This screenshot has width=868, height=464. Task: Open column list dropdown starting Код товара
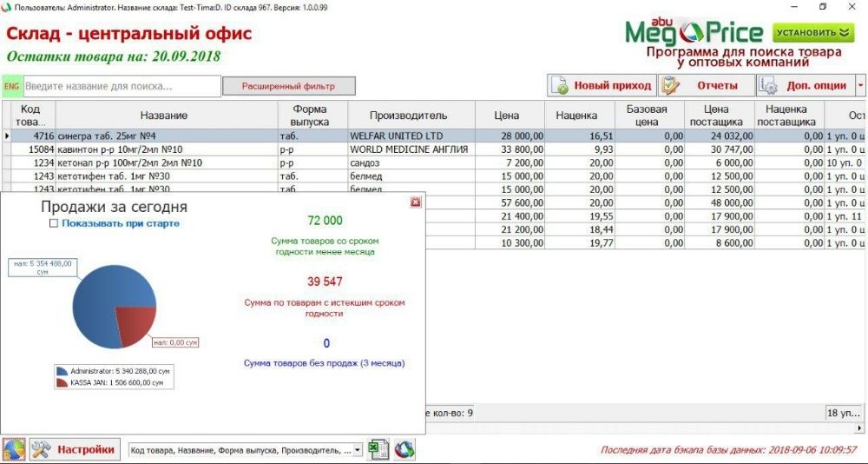357,449
